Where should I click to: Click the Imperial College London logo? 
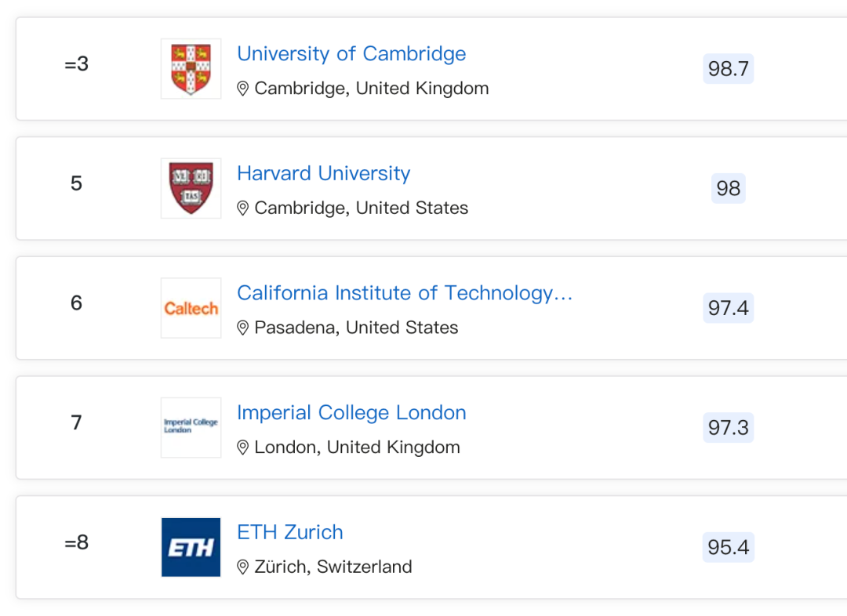pyautogui.click(x=191, y=428)
